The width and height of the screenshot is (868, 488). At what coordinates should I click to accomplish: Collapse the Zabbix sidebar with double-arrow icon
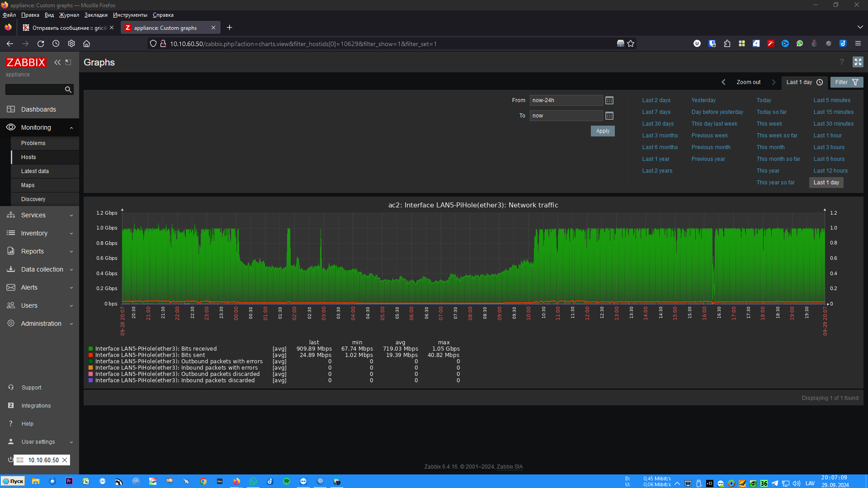[57, 62]
